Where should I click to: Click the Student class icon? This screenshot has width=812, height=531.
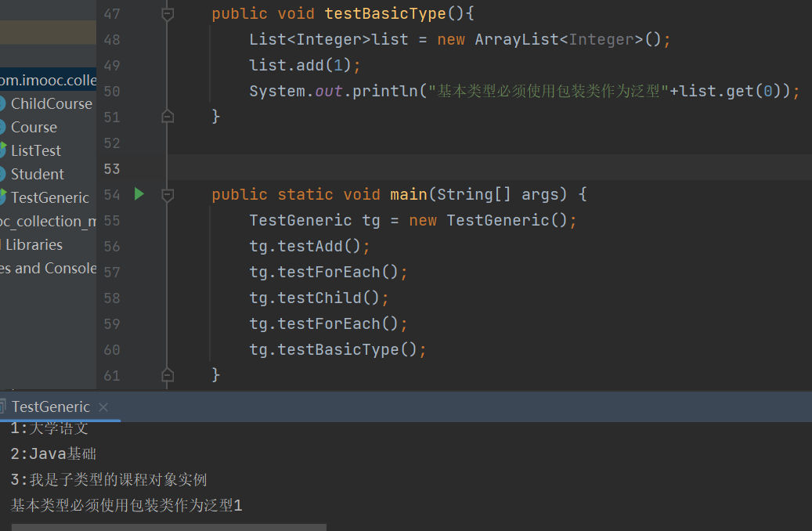tap(2, 174)
